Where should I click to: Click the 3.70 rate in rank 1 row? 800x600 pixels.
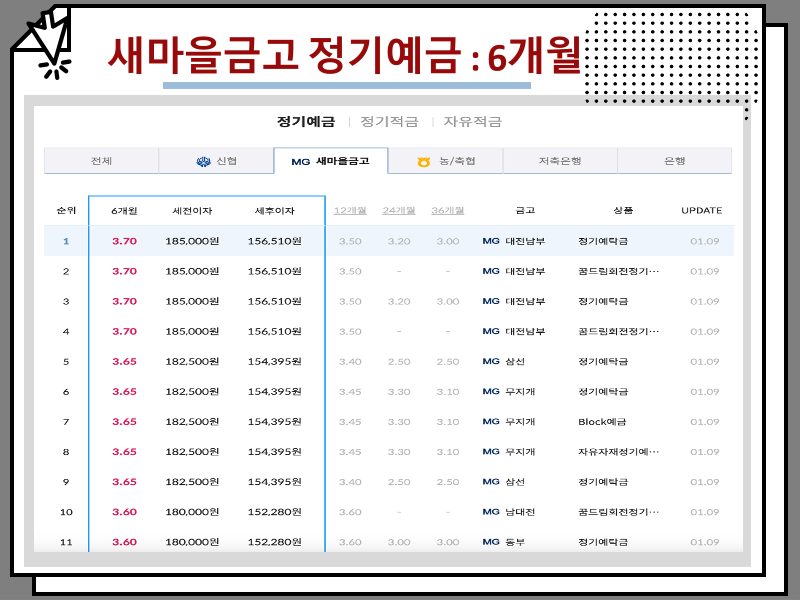click(x=124, y=241)
